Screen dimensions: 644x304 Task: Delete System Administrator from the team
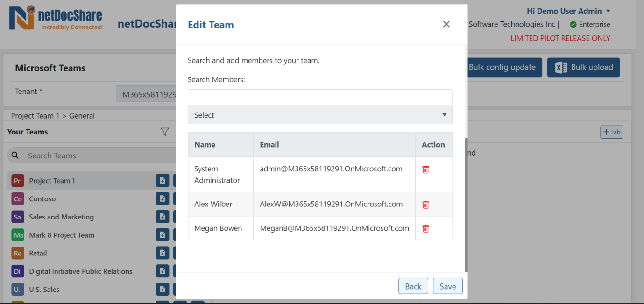(425, 170)
